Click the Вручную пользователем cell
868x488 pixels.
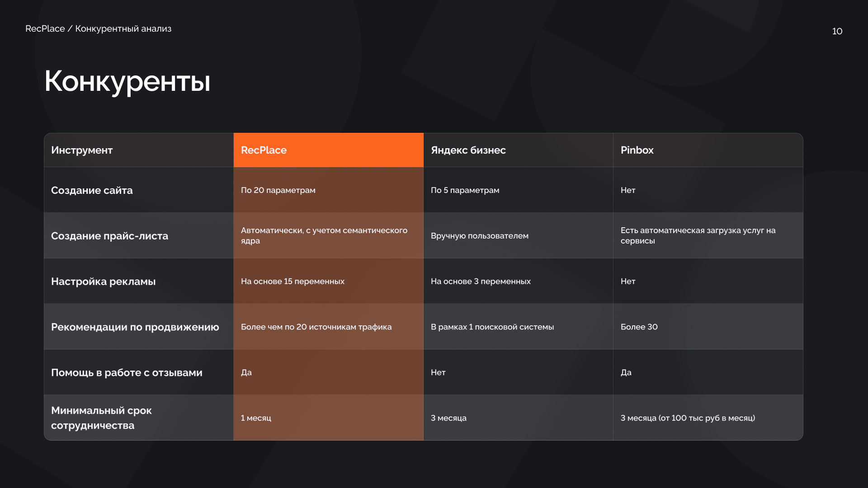pos(479,236)
